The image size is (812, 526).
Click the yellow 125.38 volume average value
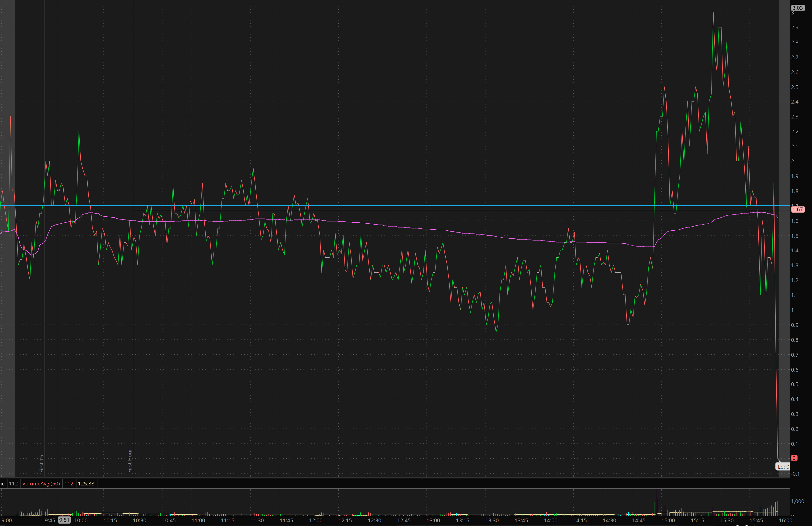pyautogui.click(x=86, y=483)
